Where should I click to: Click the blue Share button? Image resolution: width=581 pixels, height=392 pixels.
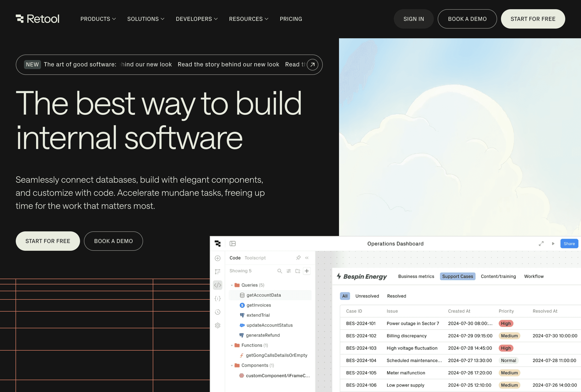(x=569, y=243)
